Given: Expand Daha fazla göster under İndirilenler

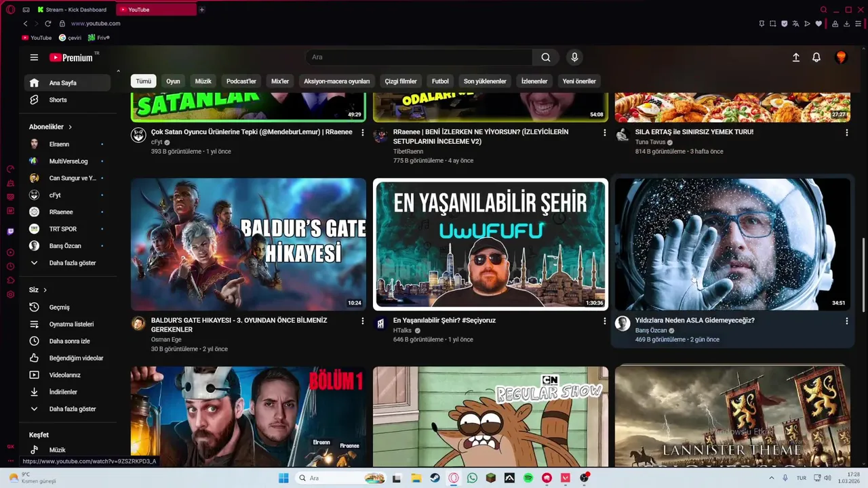Looking at the screenshot, I should (67, 409).
